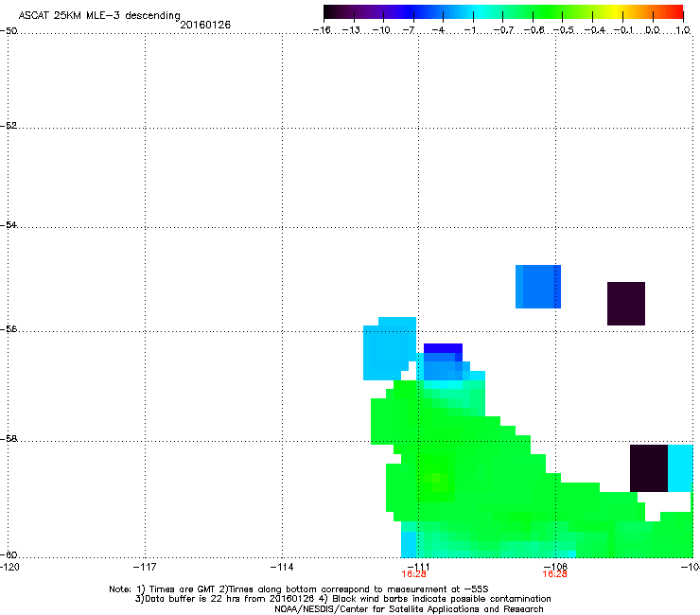Click the light blue data block west of -111
700x615 pixels.
[x=390, y=351]
